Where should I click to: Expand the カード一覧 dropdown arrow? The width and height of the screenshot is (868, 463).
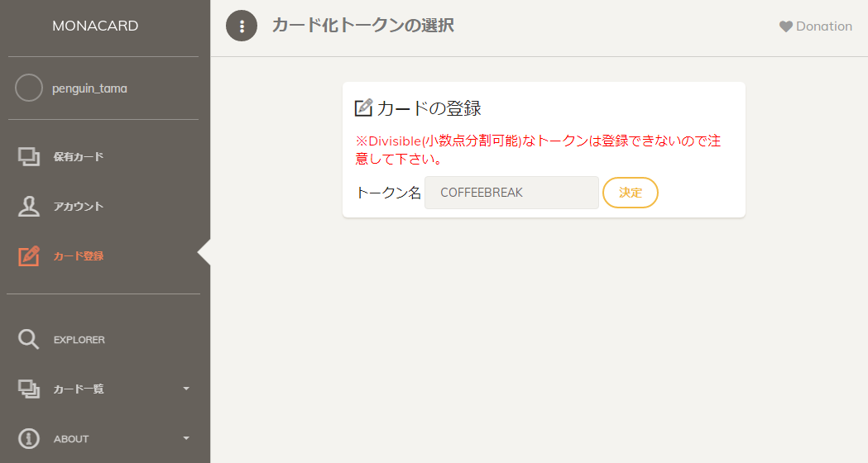coord(186,389)
